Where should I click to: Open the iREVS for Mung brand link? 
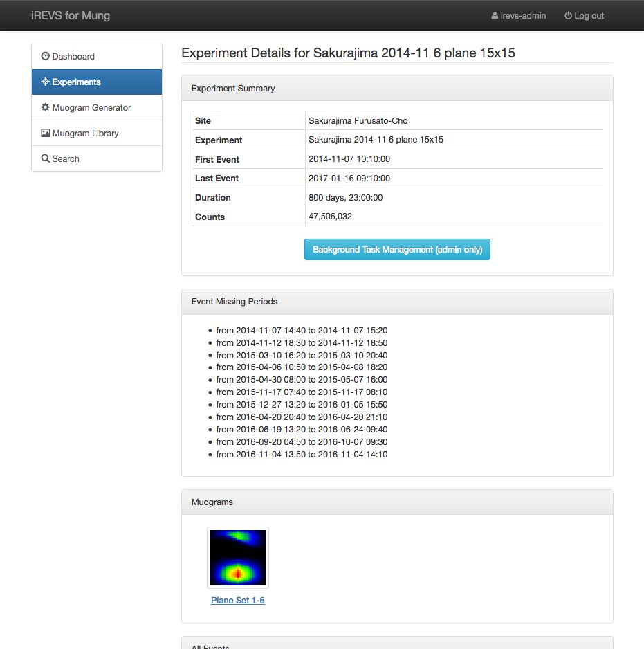pos(71,15)
